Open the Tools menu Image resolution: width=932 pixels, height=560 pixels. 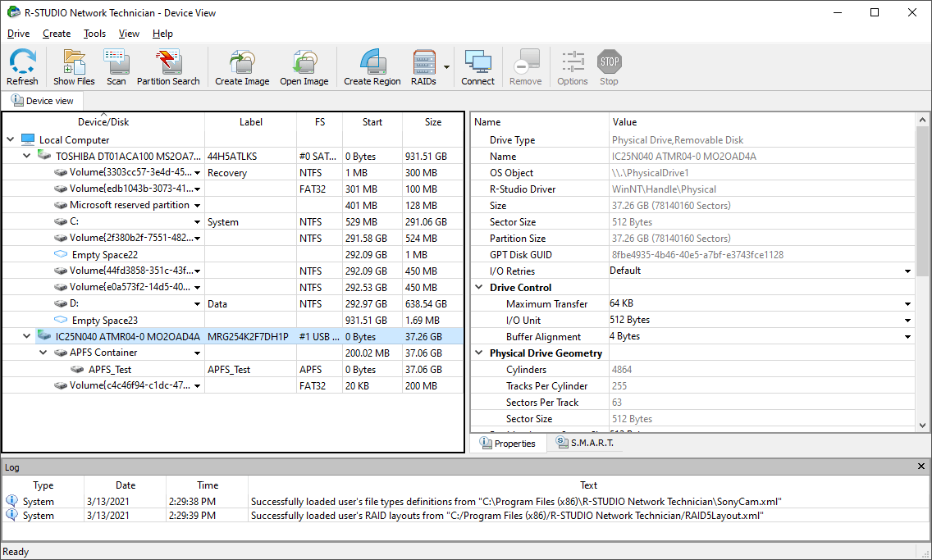click(x=94, y=34)
